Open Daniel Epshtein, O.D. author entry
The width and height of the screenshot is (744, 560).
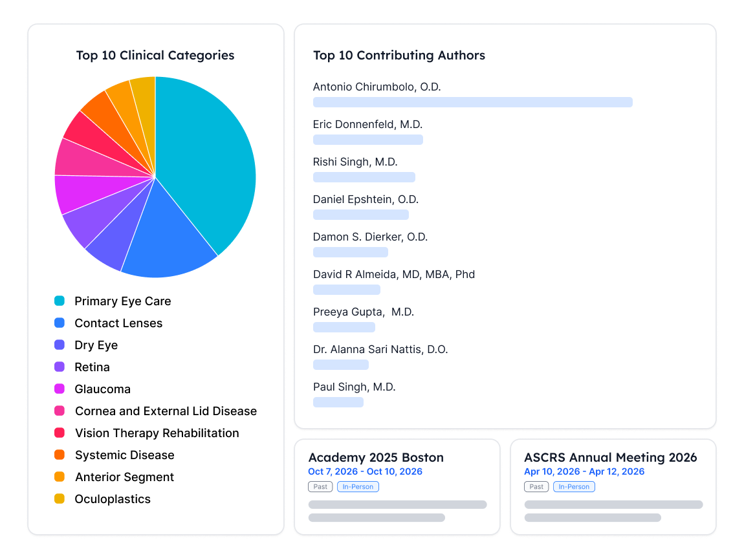pyautogui.click(x=366, y=199)
